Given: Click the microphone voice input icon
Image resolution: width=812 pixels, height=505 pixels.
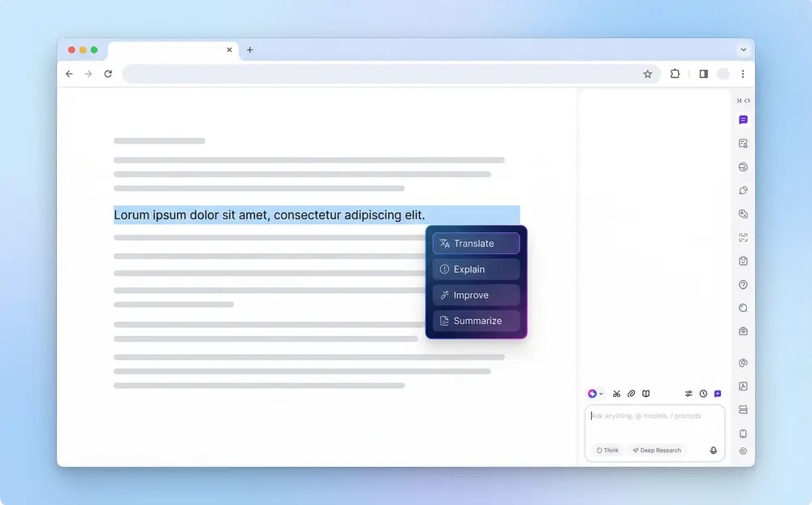Looking at the screenshot, I should (x=713, y=450).
